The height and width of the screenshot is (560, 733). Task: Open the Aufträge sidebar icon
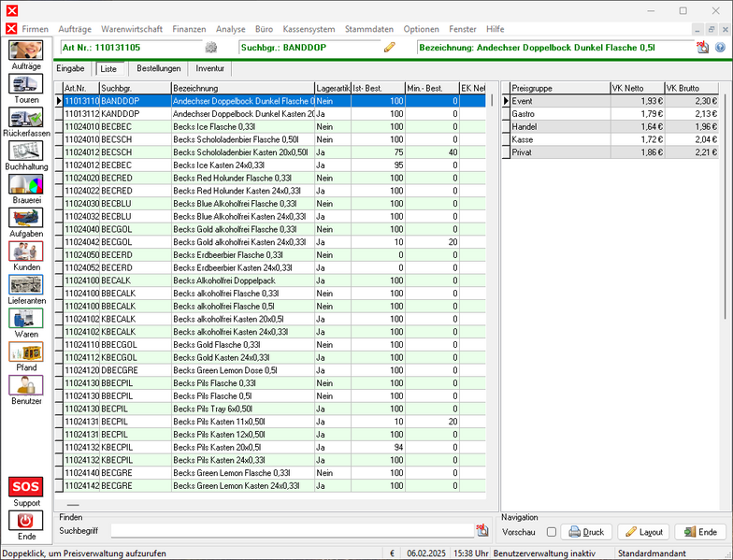click(26, 50)
